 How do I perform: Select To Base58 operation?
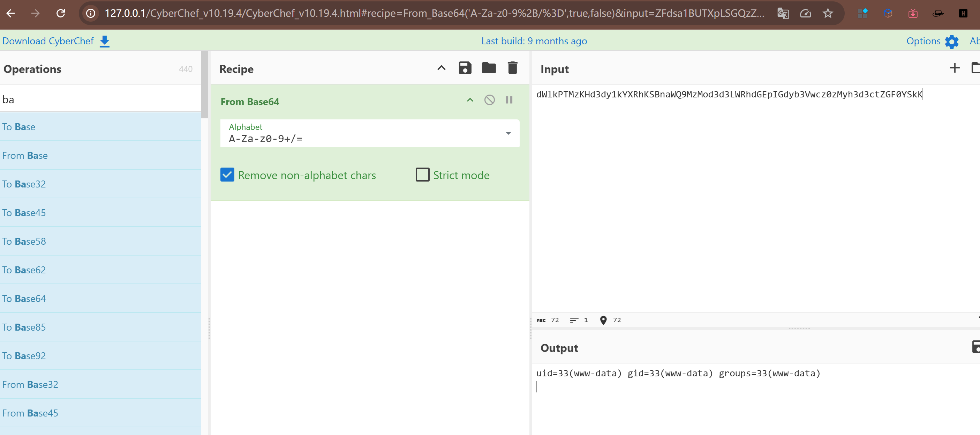(100, 241)
